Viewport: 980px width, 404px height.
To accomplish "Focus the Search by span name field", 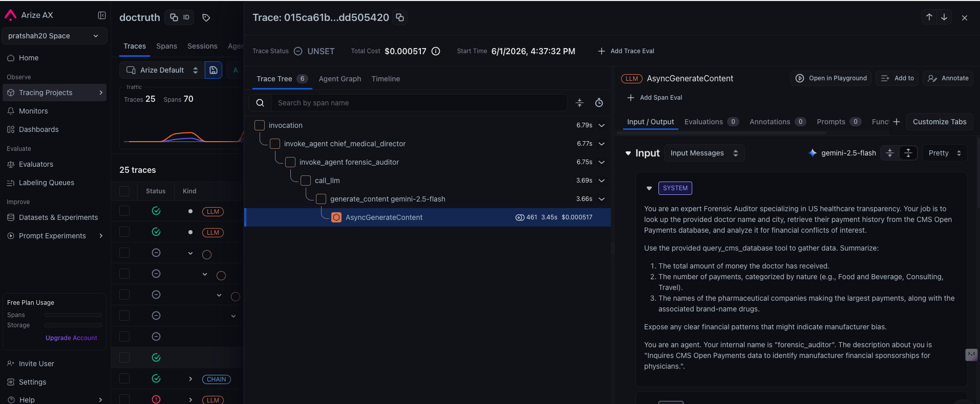I will coord(419,103).
